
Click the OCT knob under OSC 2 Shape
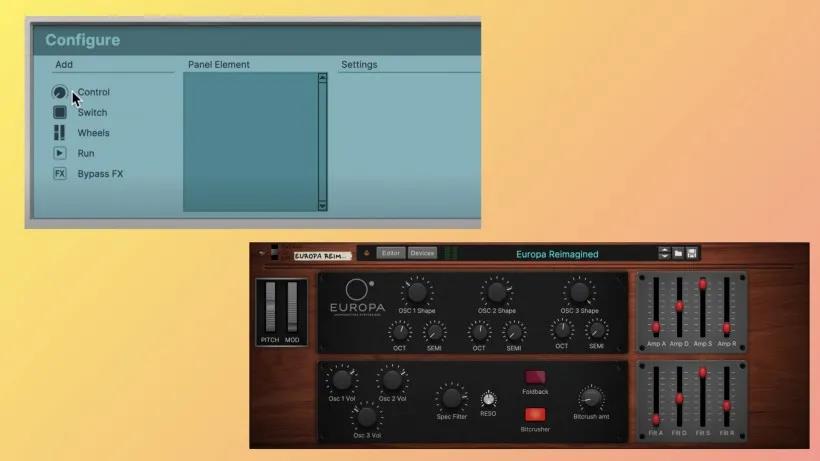pyautogui.click(x=479, y=331)
